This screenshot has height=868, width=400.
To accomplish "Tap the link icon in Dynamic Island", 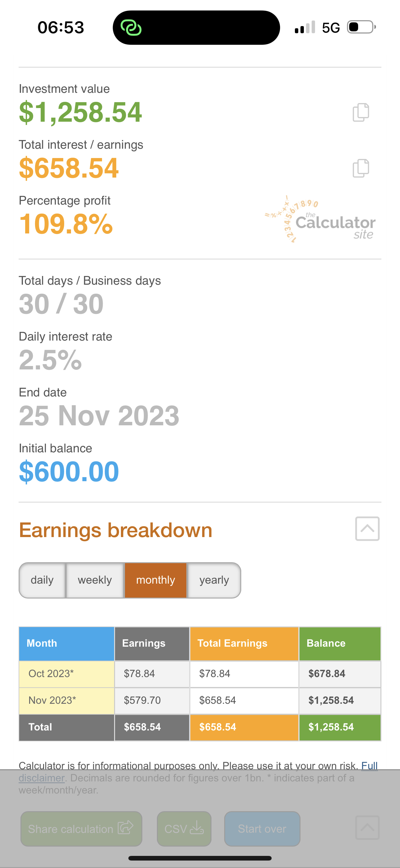I will click(x=131, y=28).
